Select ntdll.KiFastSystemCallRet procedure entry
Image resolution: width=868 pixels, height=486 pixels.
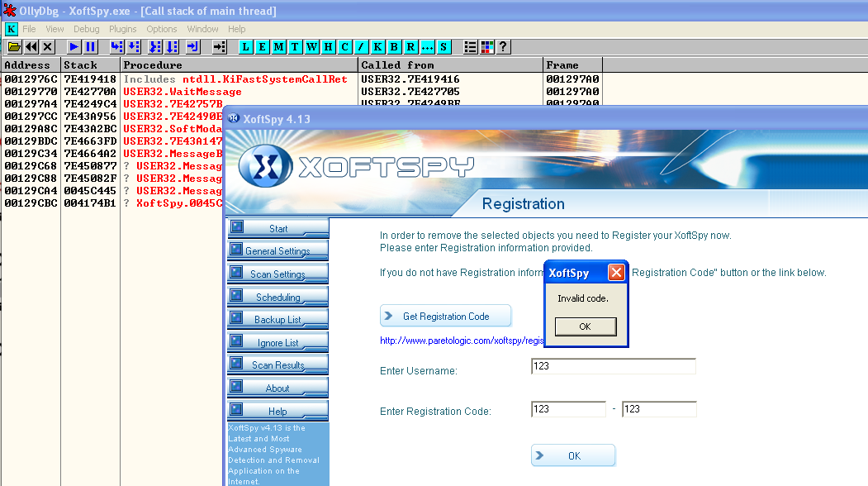click(264, 79)
